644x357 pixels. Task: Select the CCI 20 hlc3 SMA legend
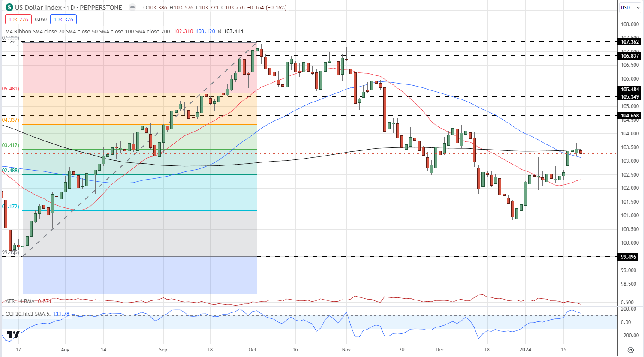27,314
